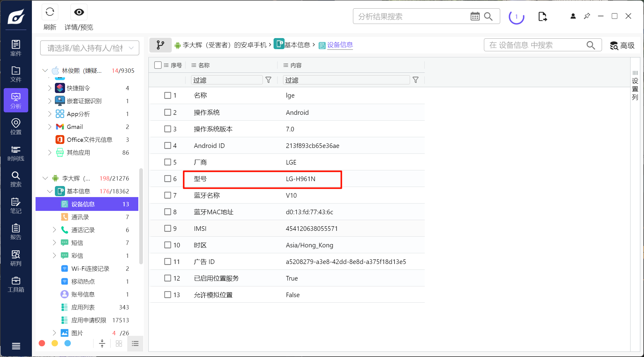The image size is (644, 357).
Task: Select 通讯录 in the tree
Action: [80, 217]
